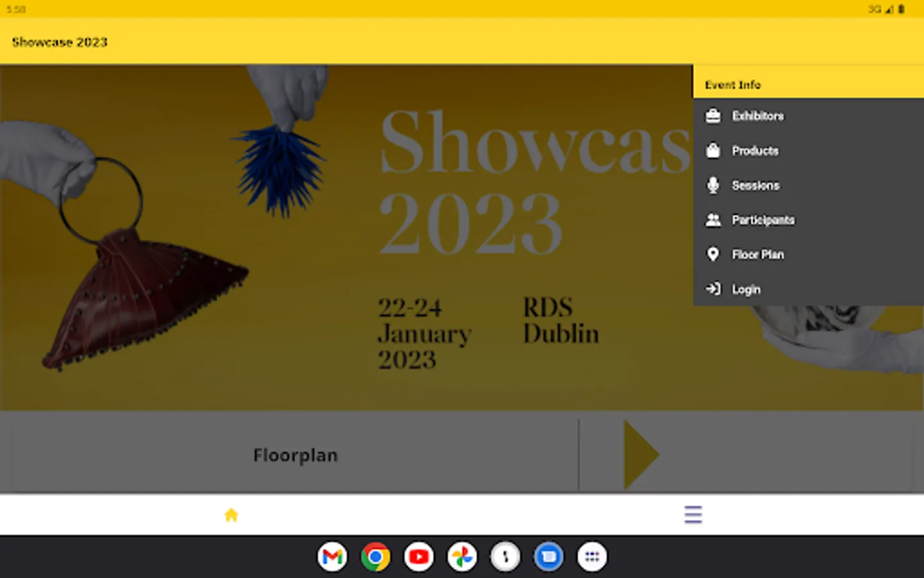Open Google Photos from the dock

pos(462,557)
